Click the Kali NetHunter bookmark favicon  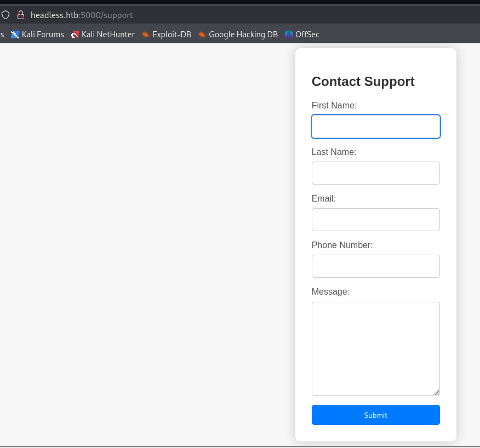[x=75, y=35]
